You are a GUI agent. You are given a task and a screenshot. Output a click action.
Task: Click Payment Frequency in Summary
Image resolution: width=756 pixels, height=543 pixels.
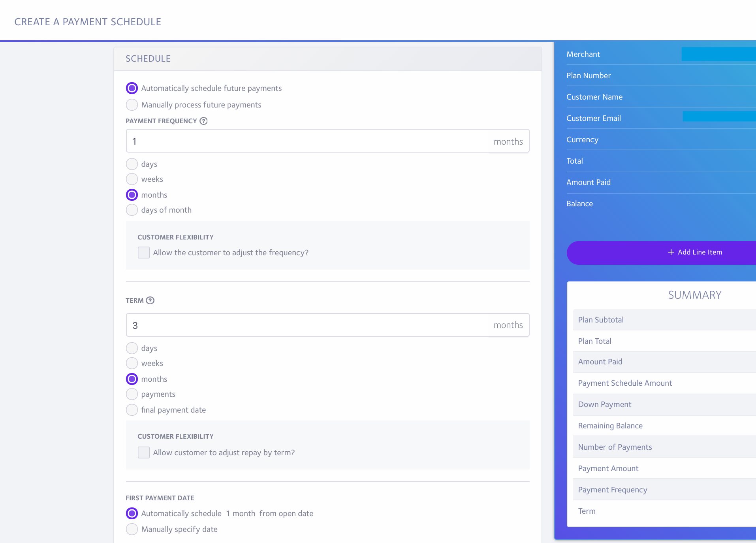[664, 490]
